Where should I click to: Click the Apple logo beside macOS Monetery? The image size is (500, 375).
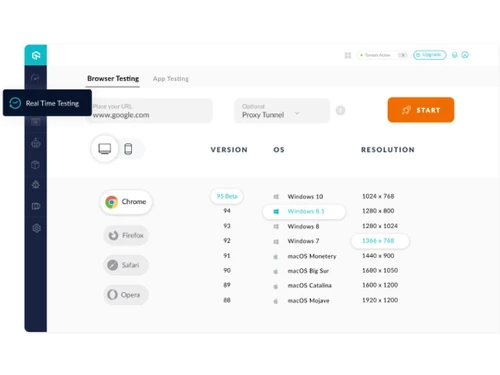click(x=276, y=257)
